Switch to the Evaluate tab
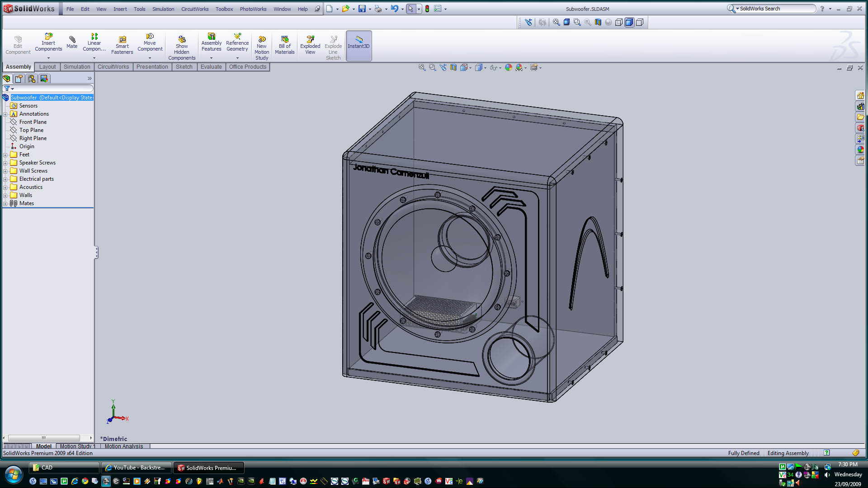 pyautogui.click(x=211, y=67)
